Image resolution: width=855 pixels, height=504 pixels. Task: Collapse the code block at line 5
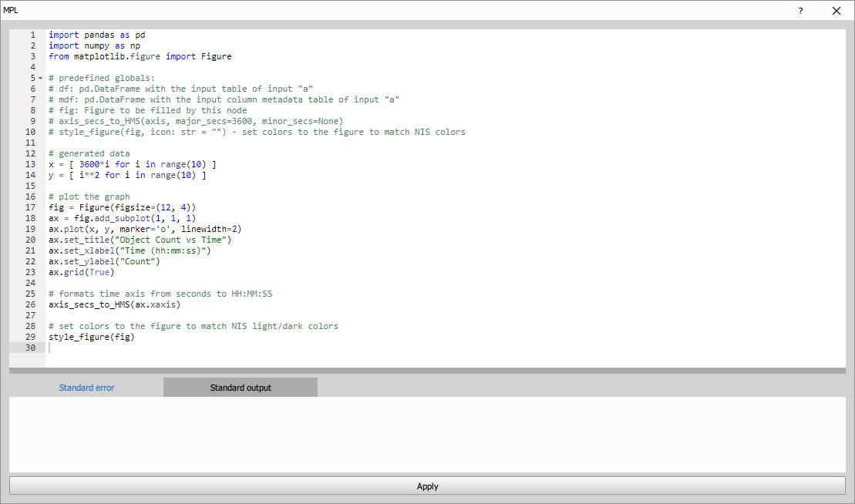point(39,77)
